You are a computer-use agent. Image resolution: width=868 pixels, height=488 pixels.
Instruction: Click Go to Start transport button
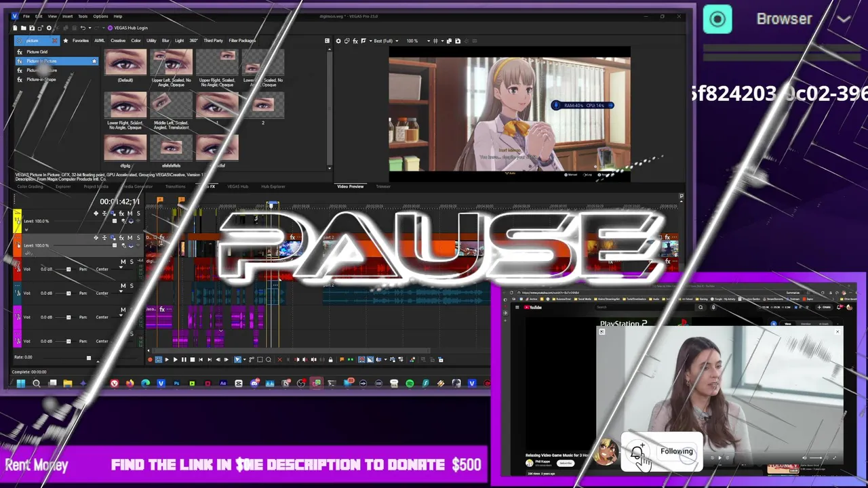[201, 359]
